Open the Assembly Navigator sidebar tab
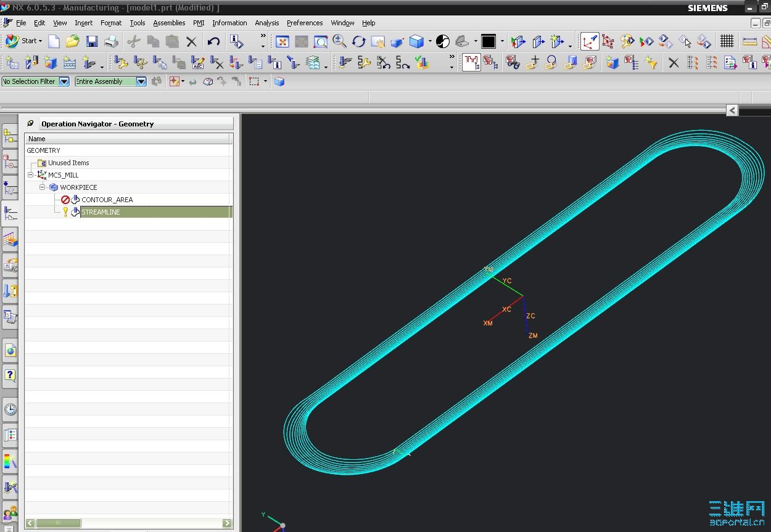The width and height of the screenshot is (771, 532). point(10,137)
